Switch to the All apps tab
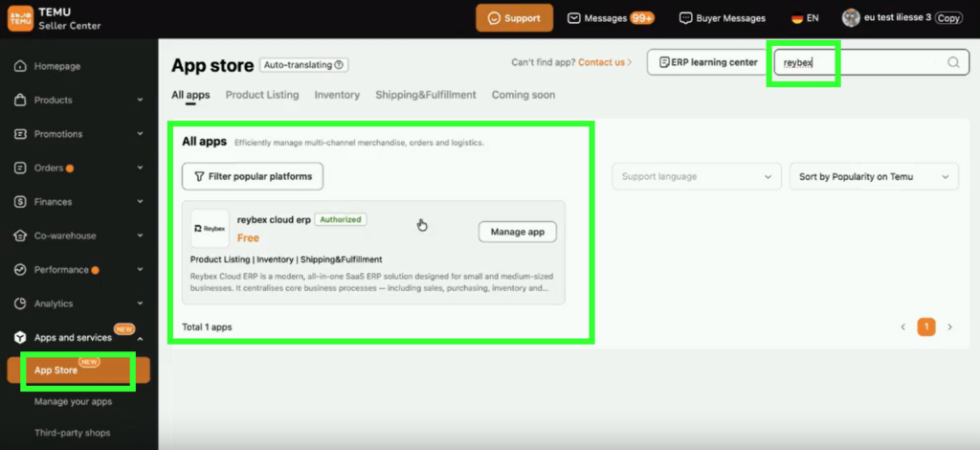 190,95
